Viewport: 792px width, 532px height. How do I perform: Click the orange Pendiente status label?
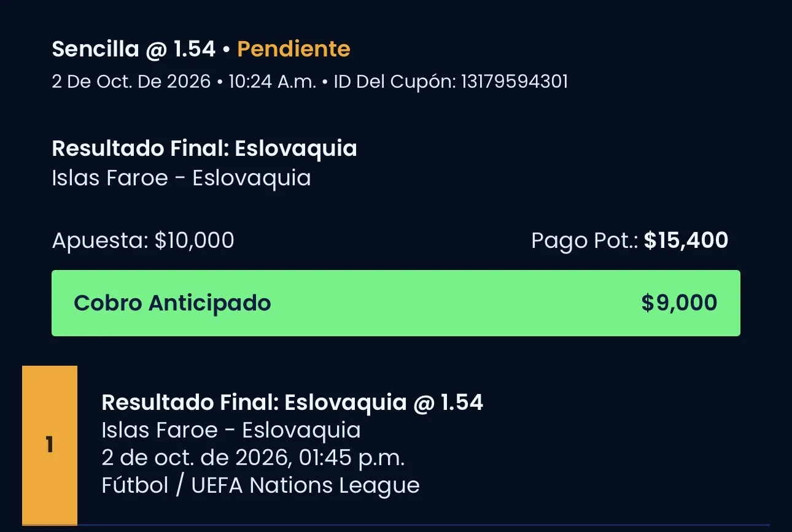click(293, 49)
